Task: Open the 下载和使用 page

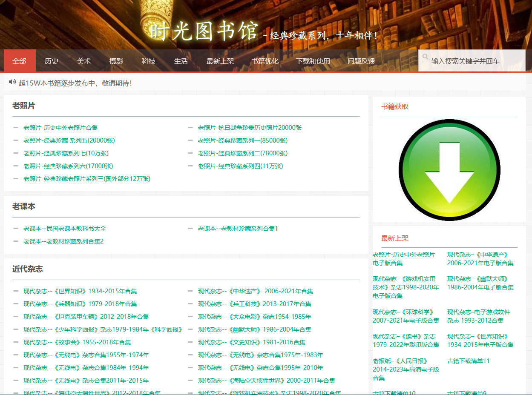Action: click(313, 61)
